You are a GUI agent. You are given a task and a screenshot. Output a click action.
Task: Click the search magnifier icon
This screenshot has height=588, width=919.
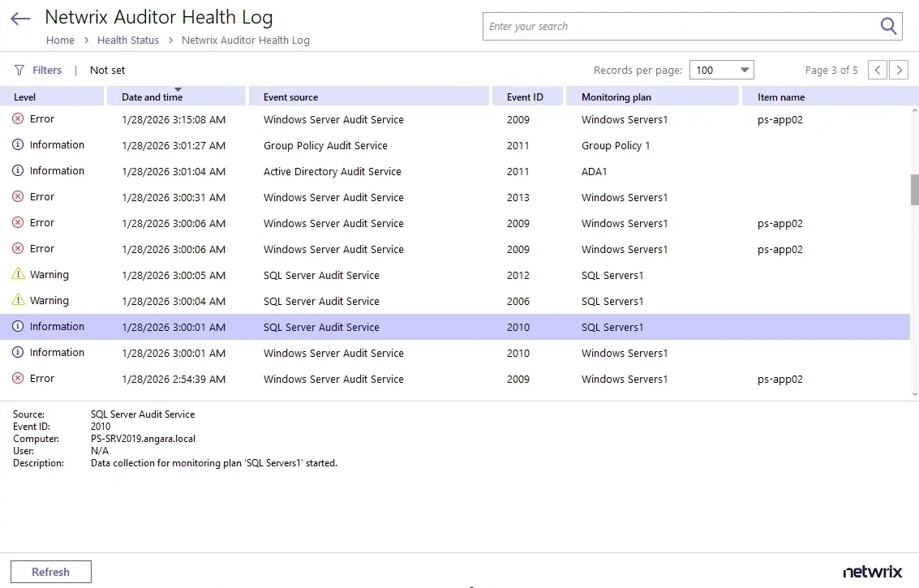click(888, 26)
